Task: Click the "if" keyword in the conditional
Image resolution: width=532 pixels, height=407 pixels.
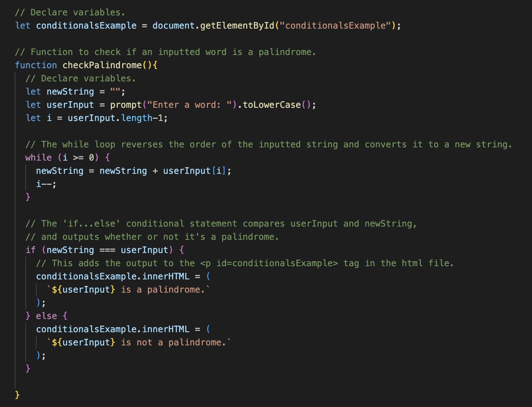Action: 30,250
